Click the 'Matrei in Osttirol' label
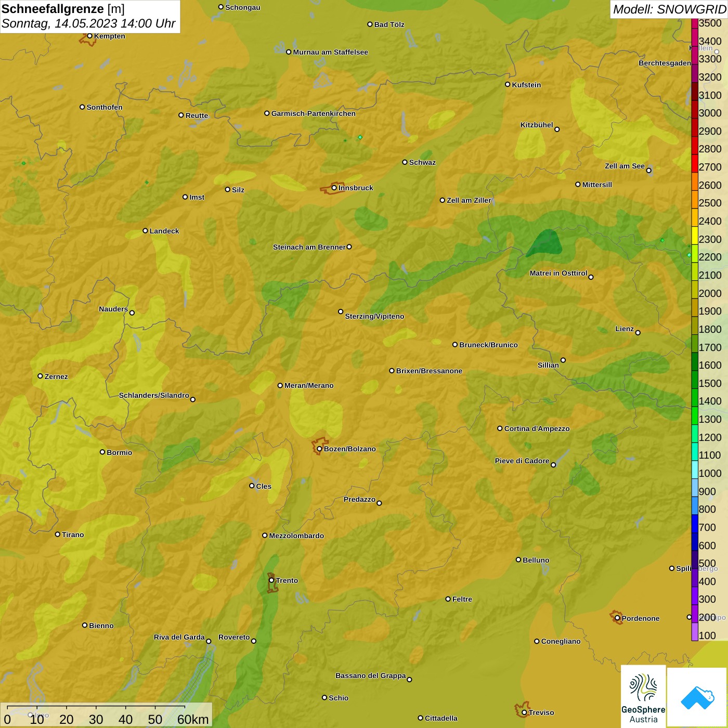This screenshot has width=728, height=728. pos(558,273)
